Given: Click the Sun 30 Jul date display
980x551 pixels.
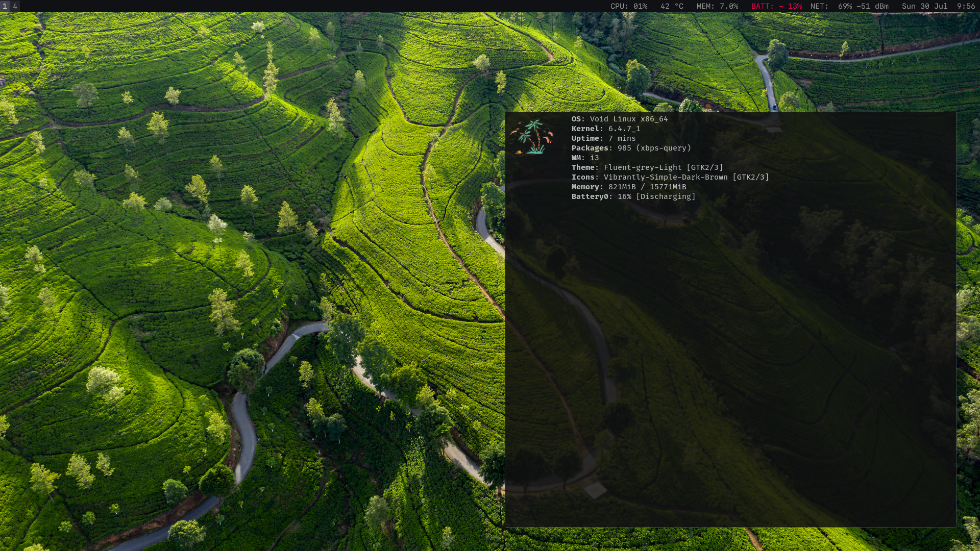Looking at the screenshot, I should pyautogui.click(x=924, y=6).
